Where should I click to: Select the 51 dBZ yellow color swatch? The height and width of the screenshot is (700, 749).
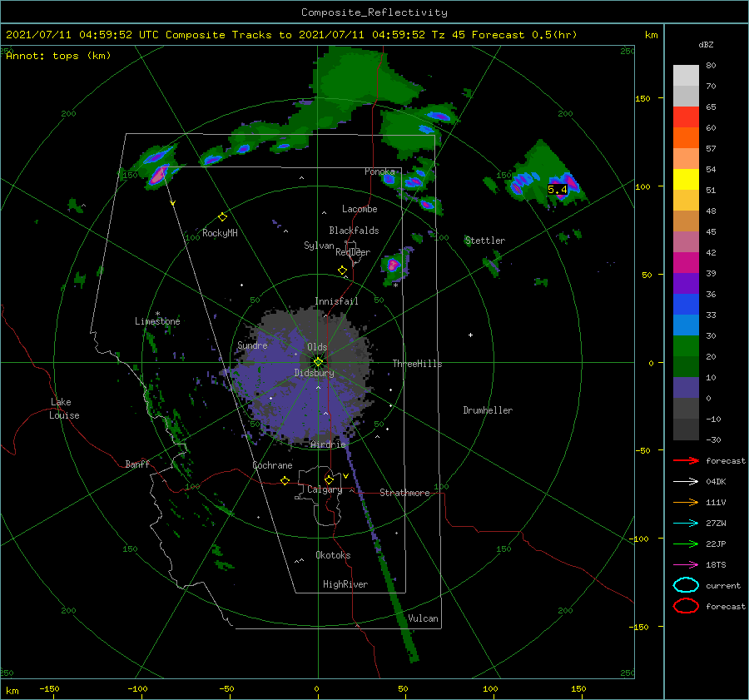(x=686, y=180)
